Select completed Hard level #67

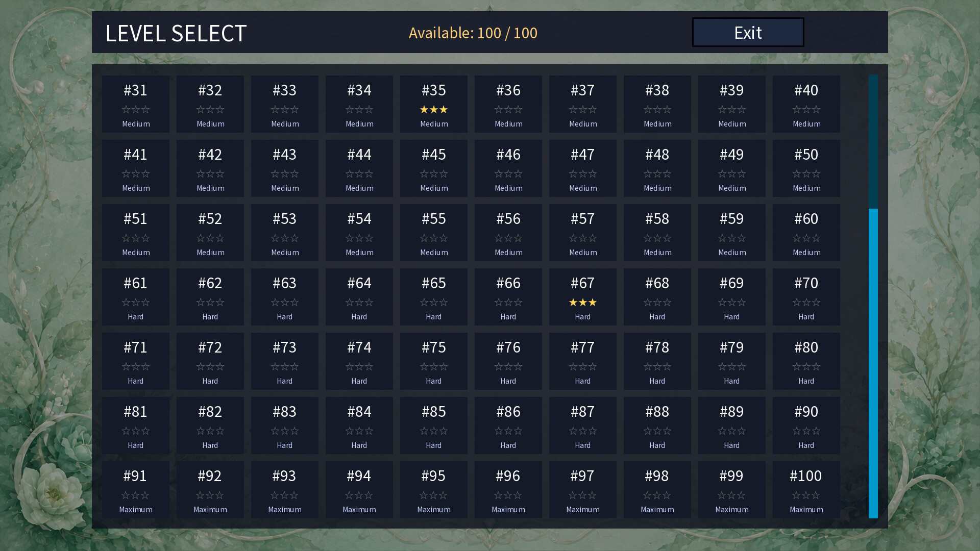pyautogui.click(x=583, y=297)
